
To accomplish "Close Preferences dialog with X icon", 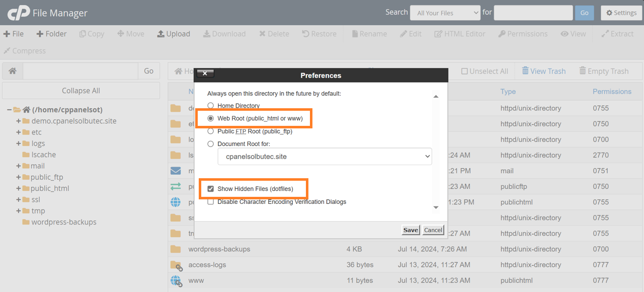I will click(205, 74).
